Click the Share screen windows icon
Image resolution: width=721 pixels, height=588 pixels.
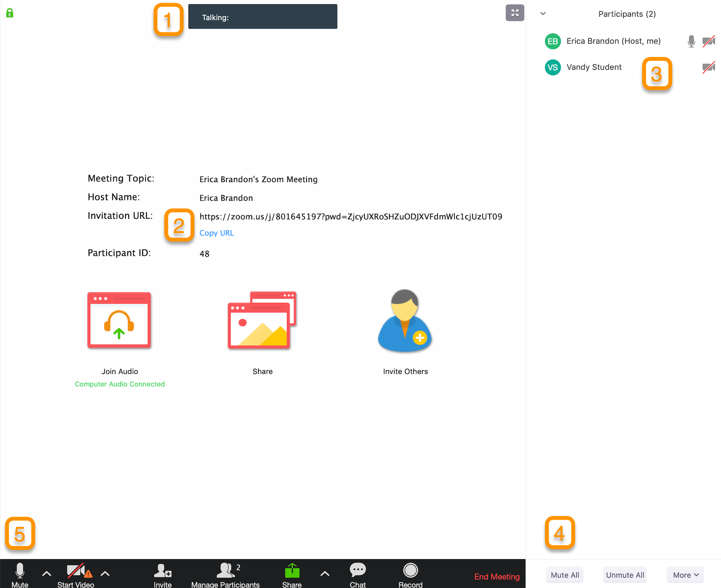(262, 320)
